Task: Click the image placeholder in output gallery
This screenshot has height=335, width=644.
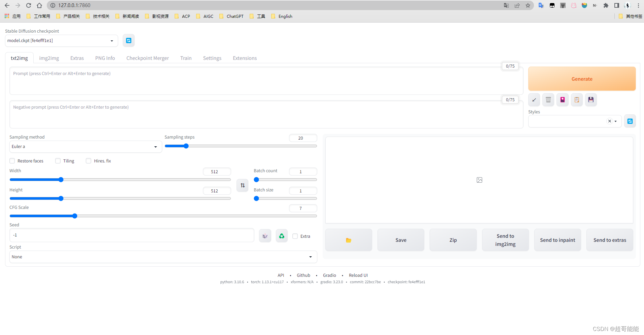Action: pos(479,180)
